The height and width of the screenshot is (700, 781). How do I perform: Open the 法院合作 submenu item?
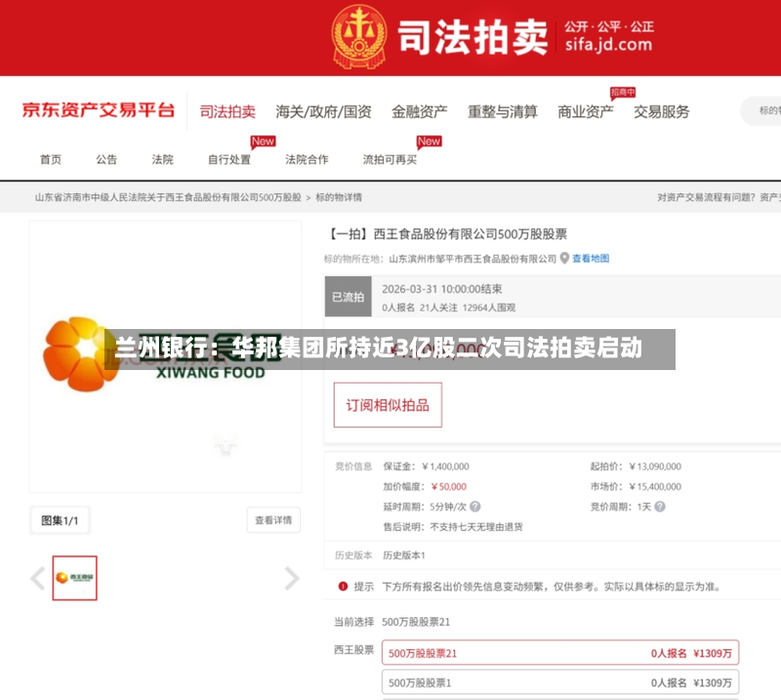[x=307, y=159]
